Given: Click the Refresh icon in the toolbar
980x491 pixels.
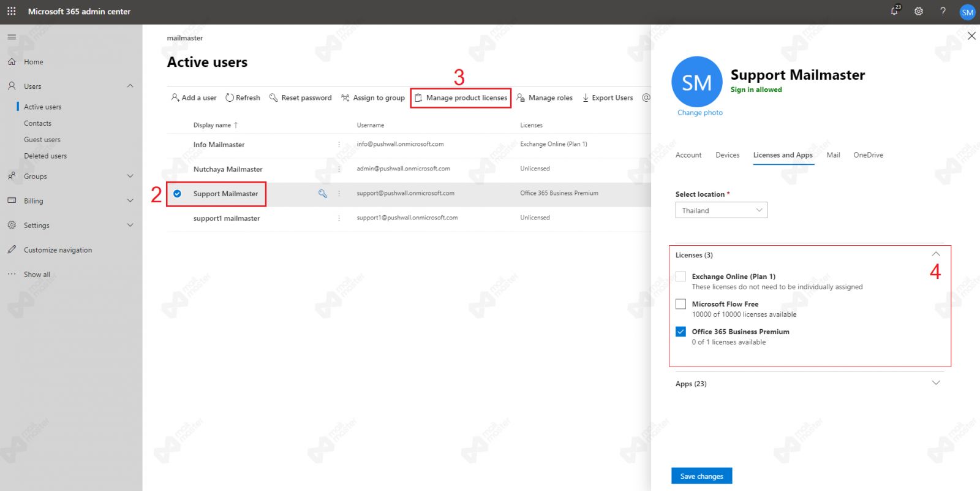Looking at the screenshot, I should 230,97.
